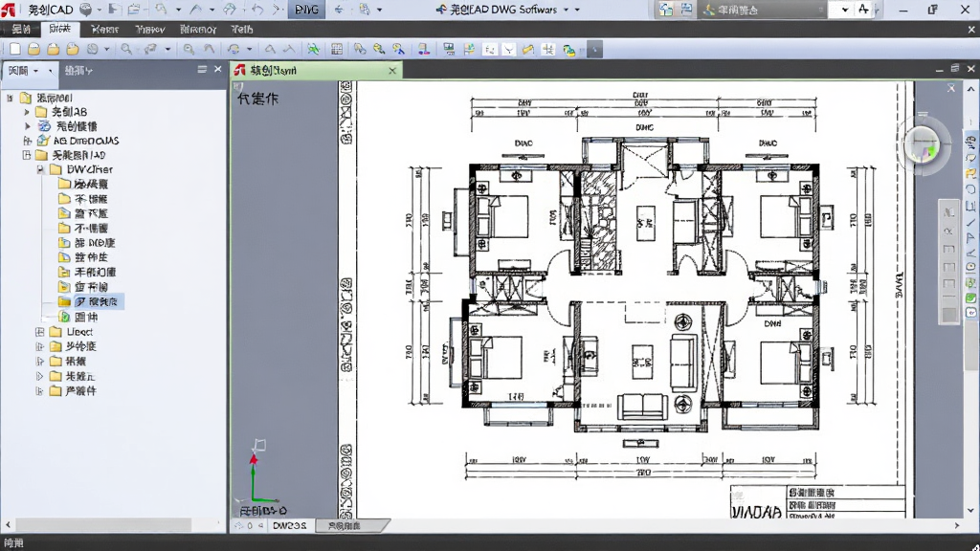Click the person-with-color-bar toolbar icon

423,49
